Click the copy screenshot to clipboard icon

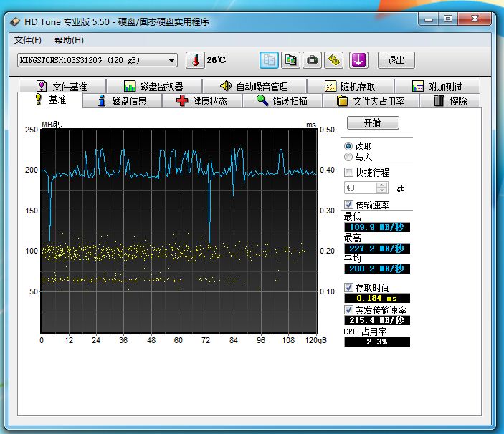[290, 60]
